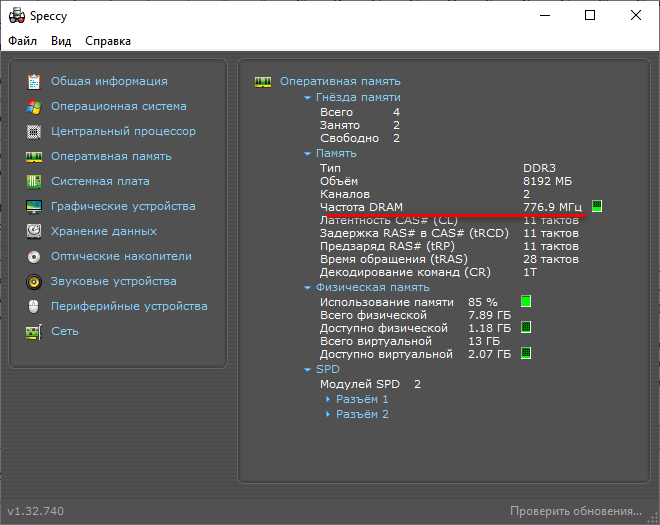Click Проверить обновления link
Image resolution: width=660 pixels, height=525 pixels.
(x=576, y=511)
